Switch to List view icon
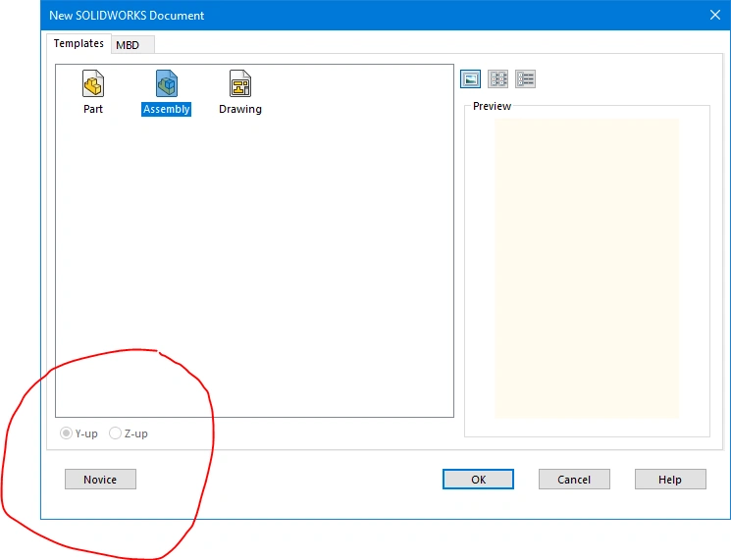 497,79
